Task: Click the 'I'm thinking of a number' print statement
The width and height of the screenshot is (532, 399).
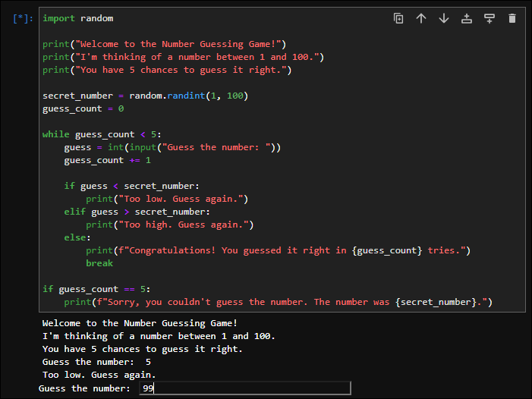Action: pyautogui.click(x=183, y=58)
